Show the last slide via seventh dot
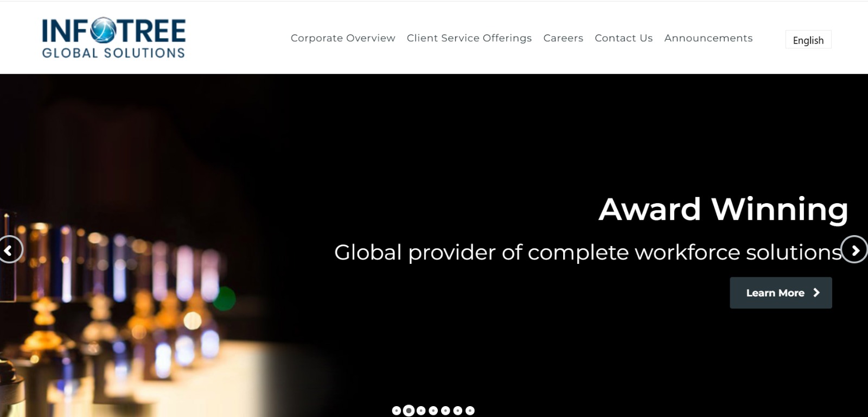This screenshot has height=417, width=868. pos(470,410)
